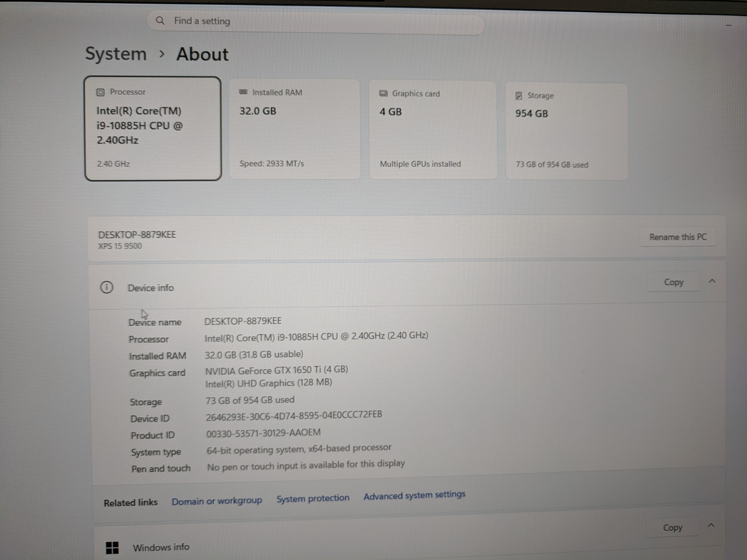Image resolution: width=747 pixels, height=560 pixels.
Task: Select the Storage info card
Action: click(x=567, y=132)
